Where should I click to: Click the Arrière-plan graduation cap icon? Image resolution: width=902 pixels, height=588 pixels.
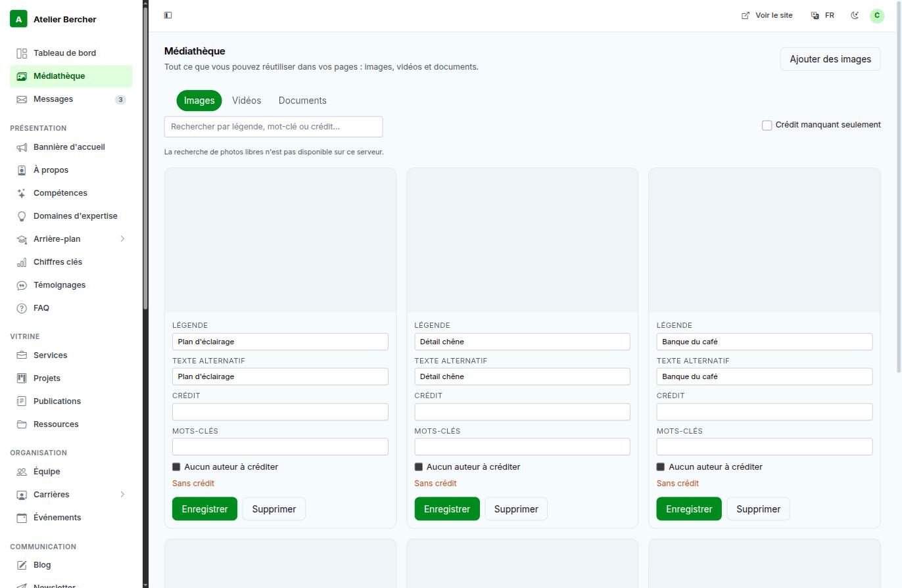pos(22,239)
